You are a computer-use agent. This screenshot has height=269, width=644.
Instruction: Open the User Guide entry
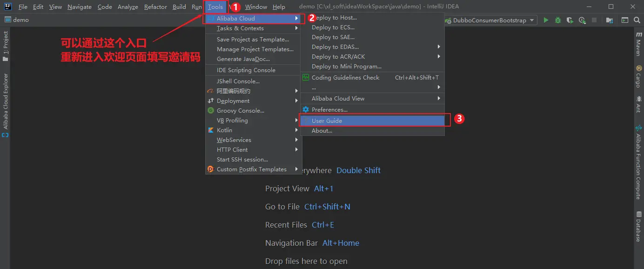point(372,121)
